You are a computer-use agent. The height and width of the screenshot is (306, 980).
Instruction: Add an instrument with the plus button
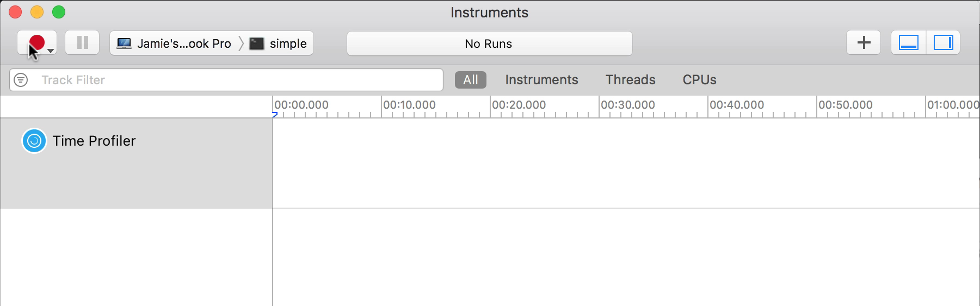coord(864,42)
